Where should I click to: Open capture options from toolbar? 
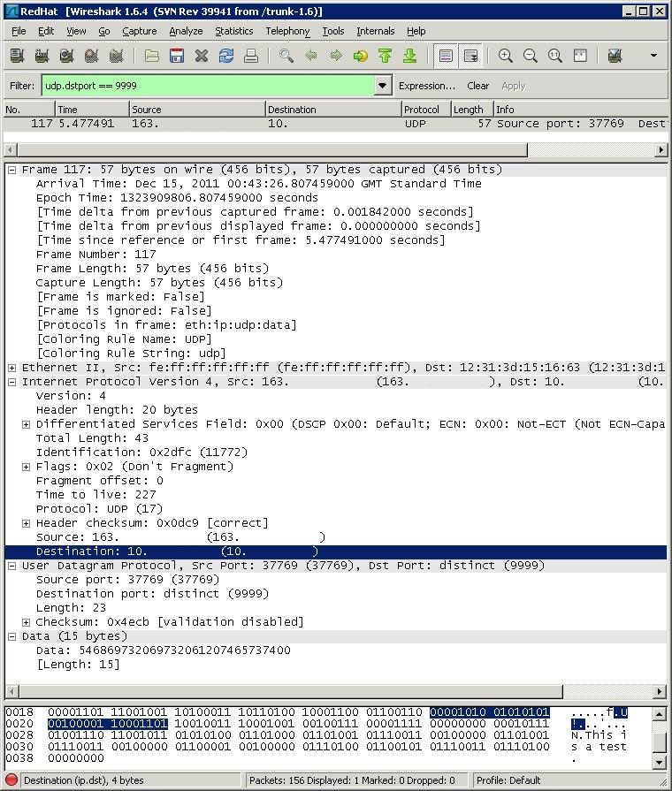pos(42,56)
